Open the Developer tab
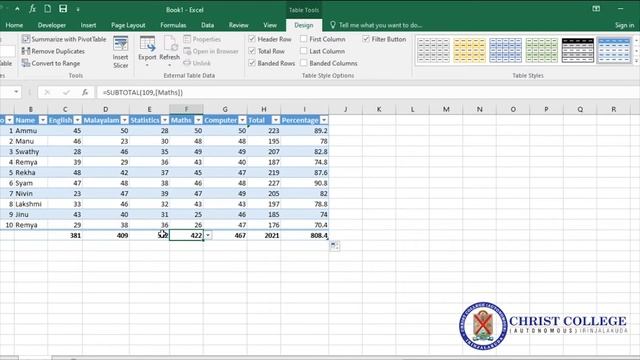Image resolution: width=640 pixels, height=360 pixels. 52,25
